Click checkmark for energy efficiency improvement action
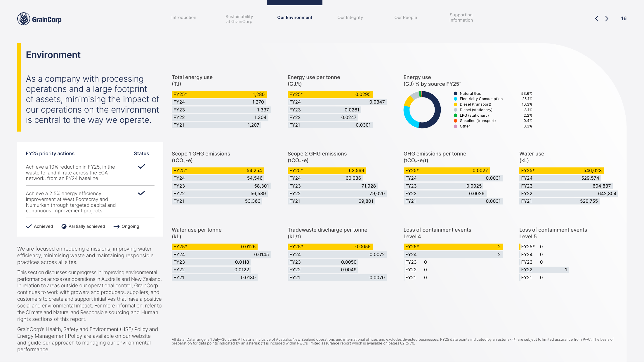Image resolution: width=644 pixels, height=362 pixels. 142,193
